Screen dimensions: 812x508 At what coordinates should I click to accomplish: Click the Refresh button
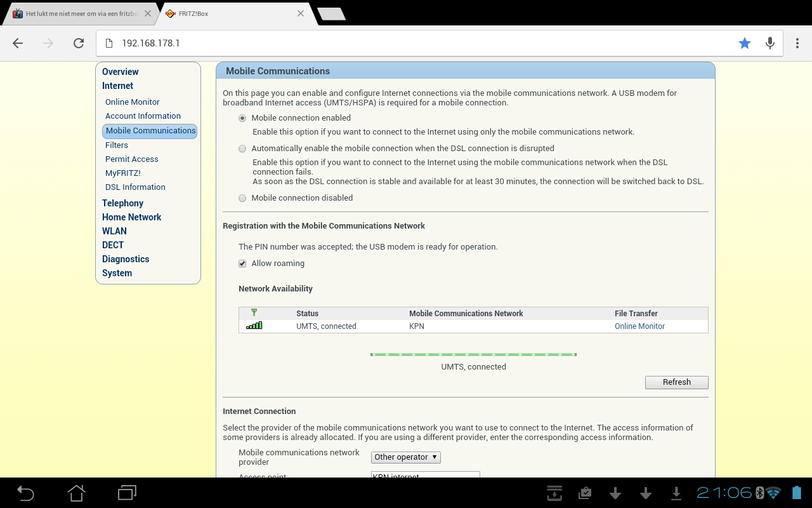[x=677, y=382]
